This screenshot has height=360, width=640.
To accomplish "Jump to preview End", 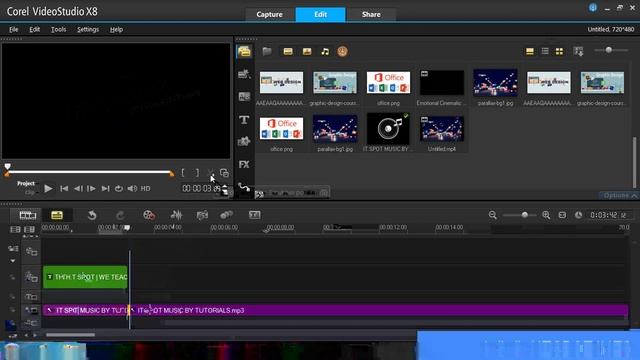I will 105,189.
